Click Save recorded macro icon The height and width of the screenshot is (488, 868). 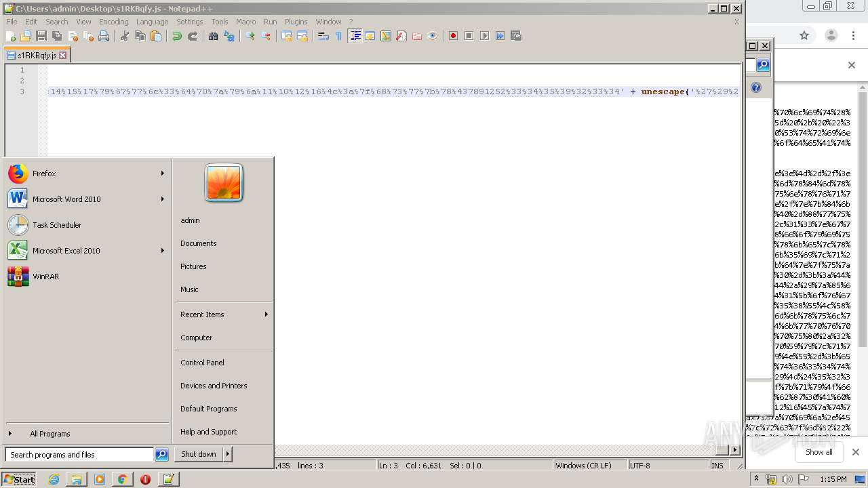pos(516,36)
